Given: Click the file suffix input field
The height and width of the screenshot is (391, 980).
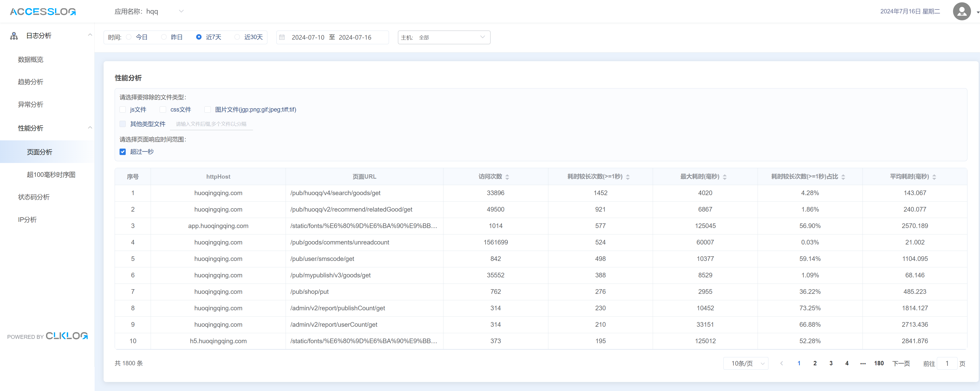Looking at the screenshot, I should tap(211, 124).
